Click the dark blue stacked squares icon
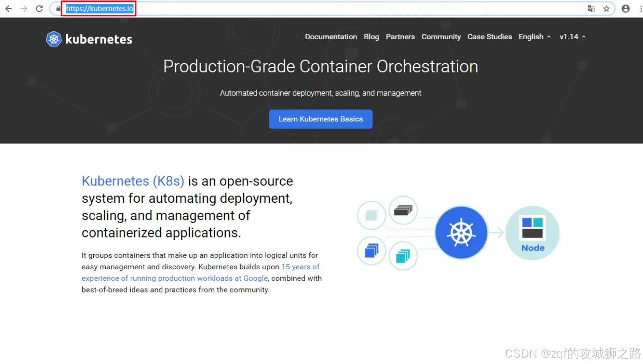Image resolution: width=643 pixels, height=364 pixels. [x=371, y=250]
